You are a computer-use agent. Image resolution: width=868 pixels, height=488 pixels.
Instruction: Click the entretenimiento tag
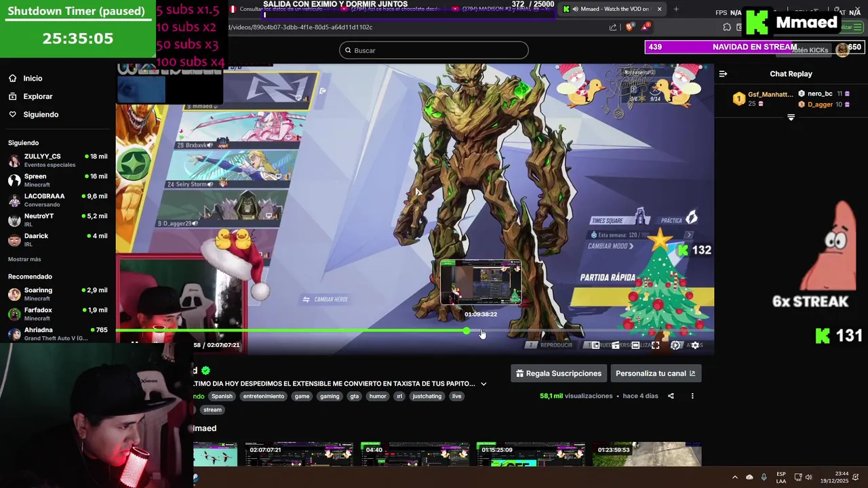264,396
